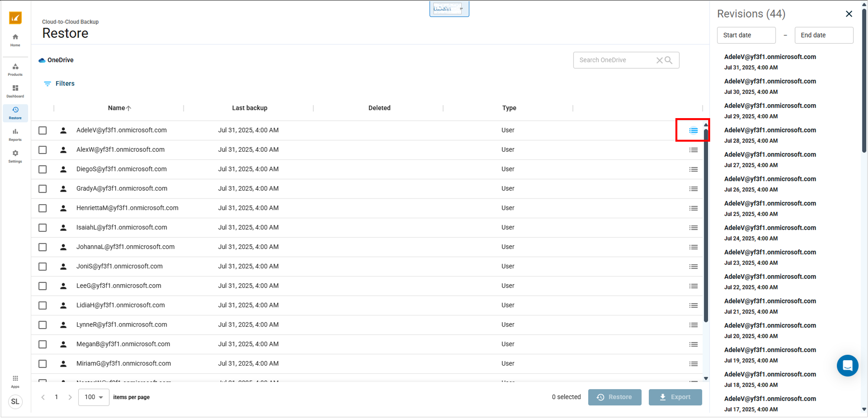This screenshot has height=420, width=868.
Task: Open revisions list for LeeG
Action: tap(693, 286)
